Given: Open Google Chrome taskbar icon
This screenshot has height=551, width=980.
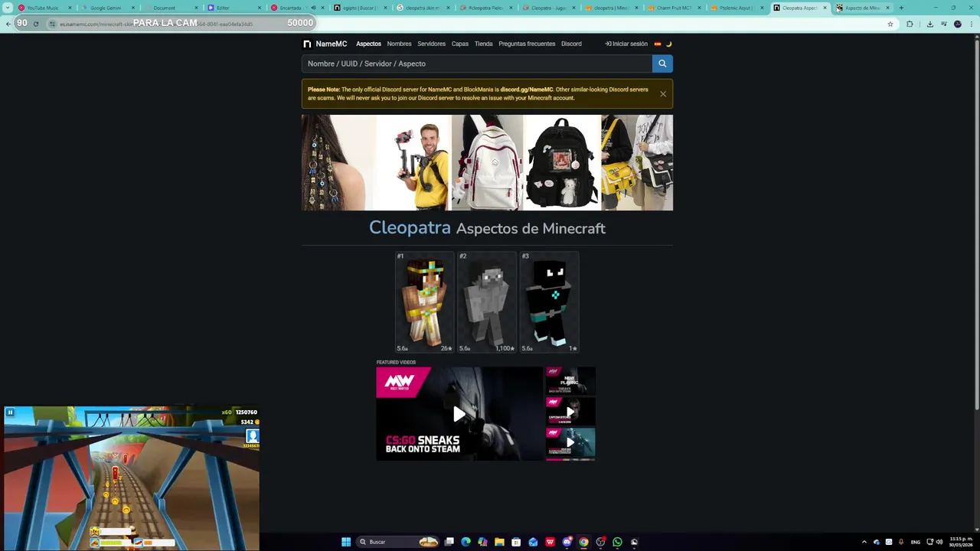Looking at the screenshot, I should (583, 542).
